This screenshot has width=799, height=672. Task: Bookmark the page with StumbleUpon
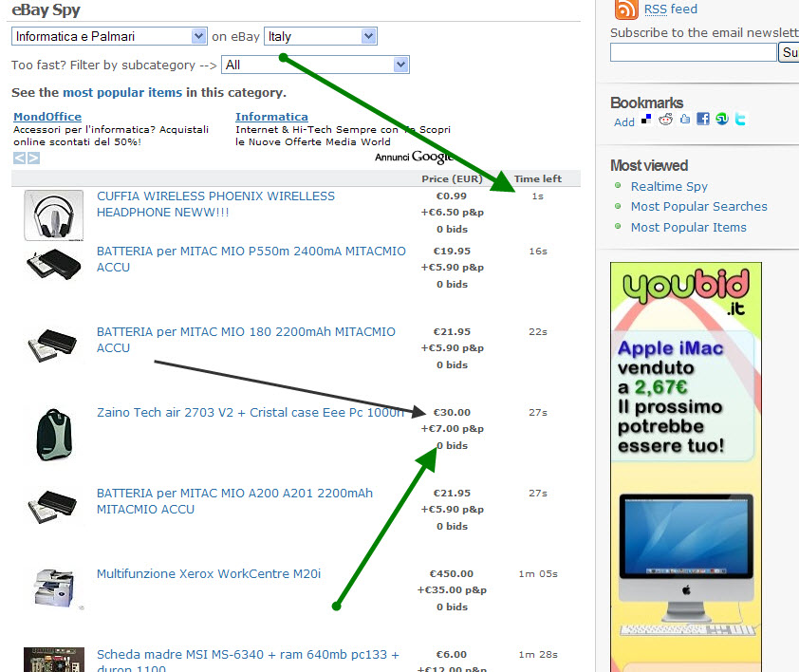(x=722, y=120)
